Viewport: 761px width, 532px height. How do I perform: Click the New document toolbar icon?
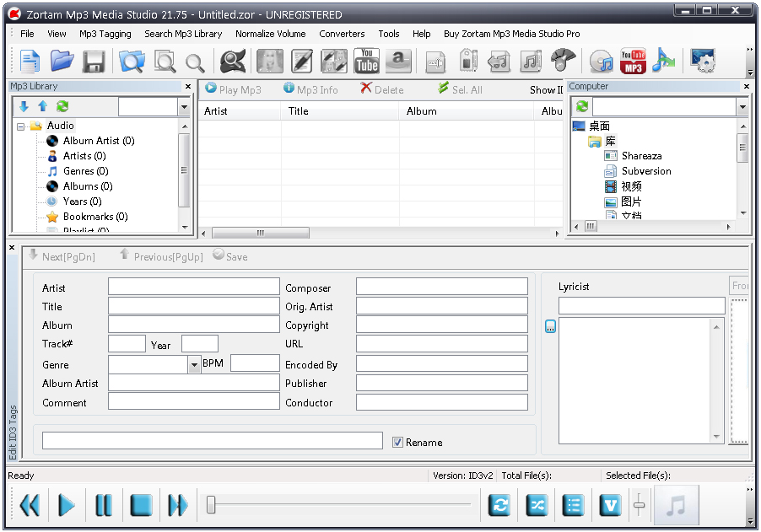[30, 62]
